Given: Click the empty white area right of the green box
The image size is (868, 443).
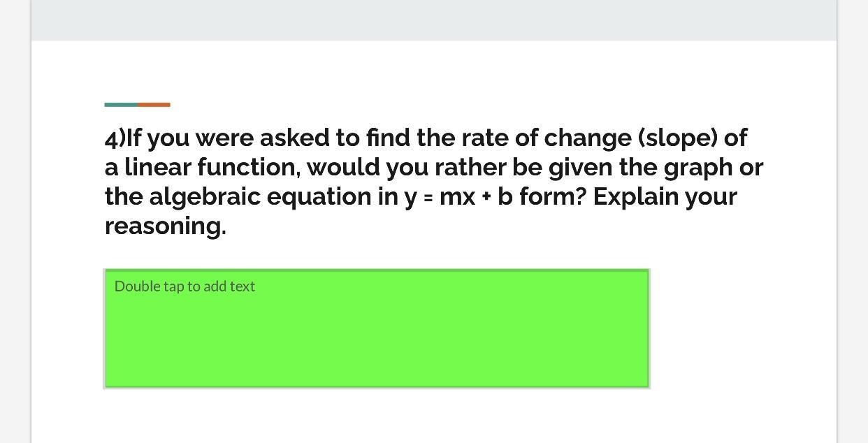Looking at the screenshot, I should click(743, 328).
